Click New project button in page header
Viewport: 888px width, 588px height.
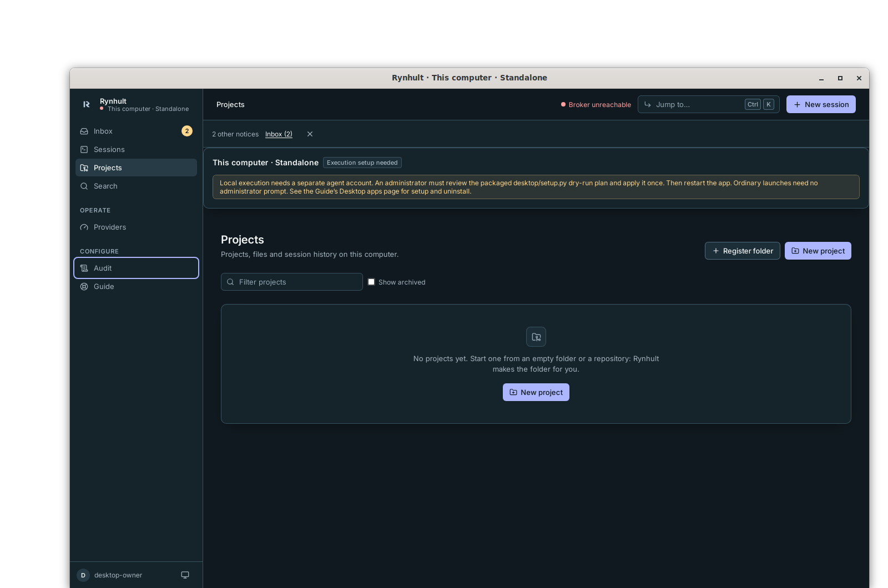pyautogui.click(x=818, y=251)
